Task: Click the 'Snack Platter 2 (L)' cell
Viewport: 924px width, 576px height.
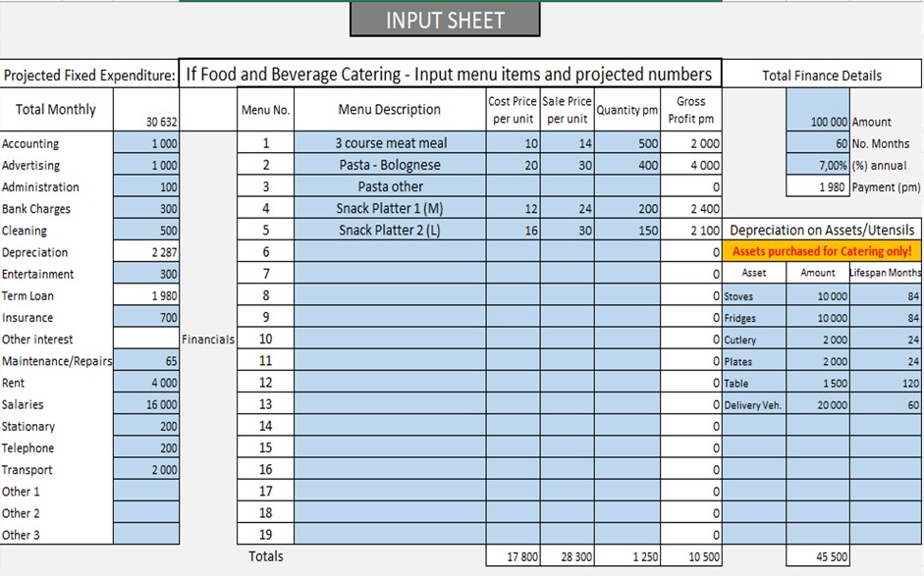Action: click(390, 231)
